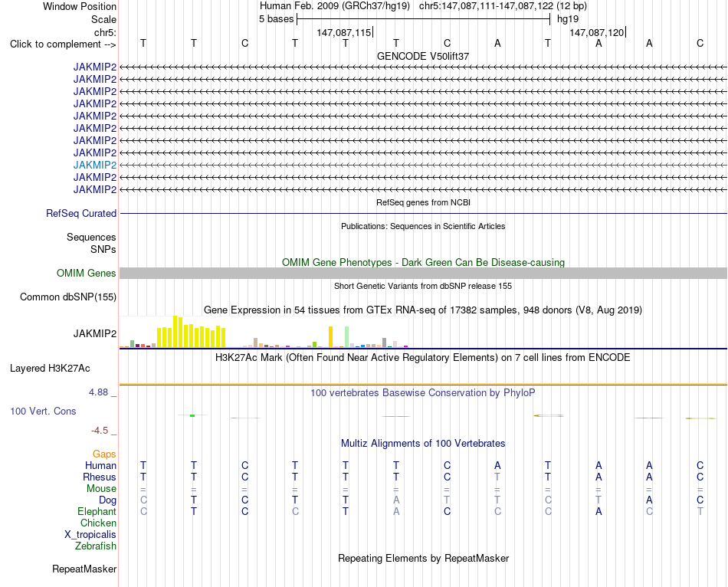Select the Human alignment row label
728x587 pixels.
(100, 465)
